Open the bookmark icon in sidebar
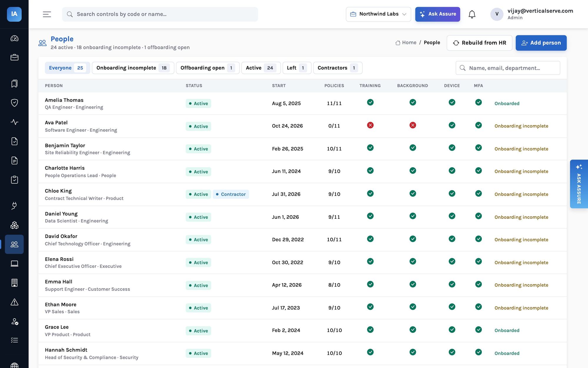 pyautogui.click(x=14, y=84)
